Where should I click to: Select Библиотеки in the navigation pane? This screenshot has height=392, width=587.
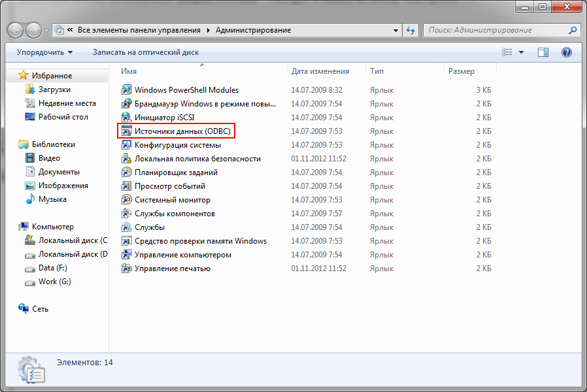coord(53,144)
